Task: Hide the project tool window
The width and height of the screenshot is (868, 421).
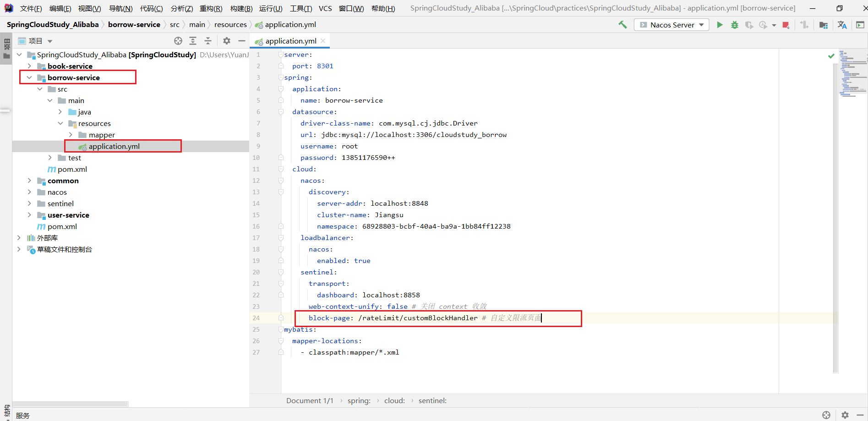Action: [x=242, y=41]
